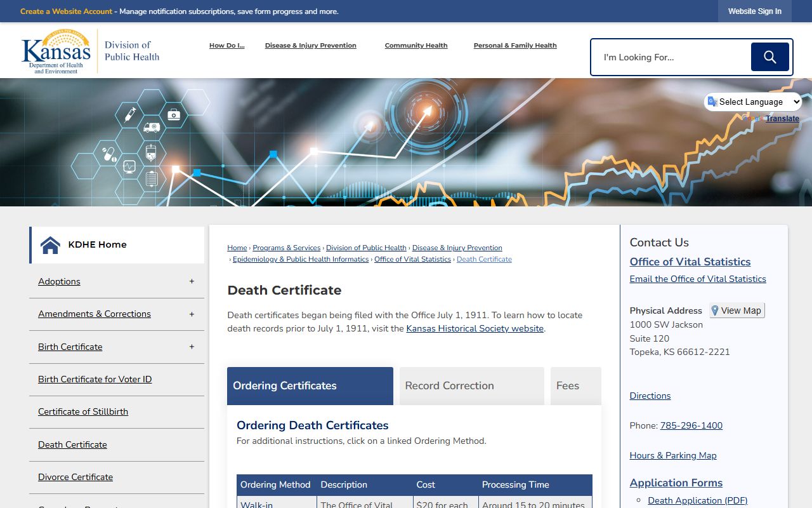The height and width of the screenshot is (508, 812).
Task: Click the KDHE Home house icon
Action: tap(50, 244)
